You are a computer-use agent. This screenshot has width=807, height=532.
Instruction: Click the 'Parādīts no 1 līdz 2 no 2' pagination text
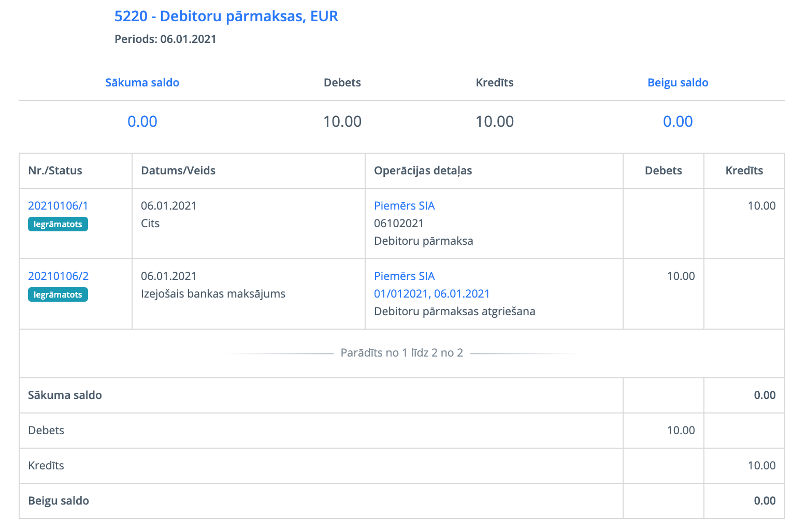[x=401, y=353]
